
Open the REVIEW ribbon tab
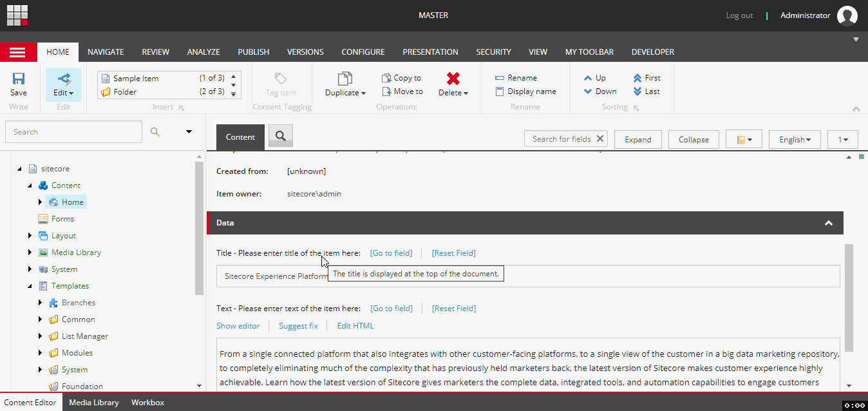tap(155, 52)
